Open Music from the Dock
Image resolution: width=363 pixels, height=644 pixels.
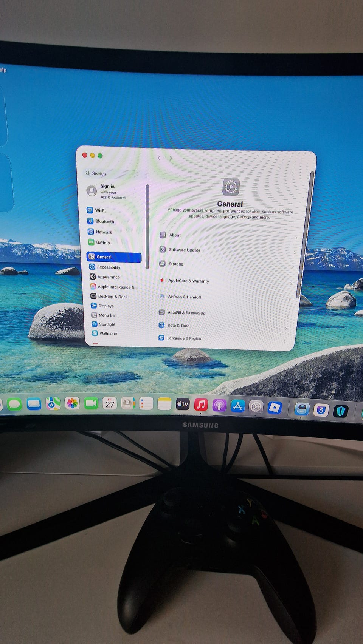pyautogui.click(x=201, y=405)
